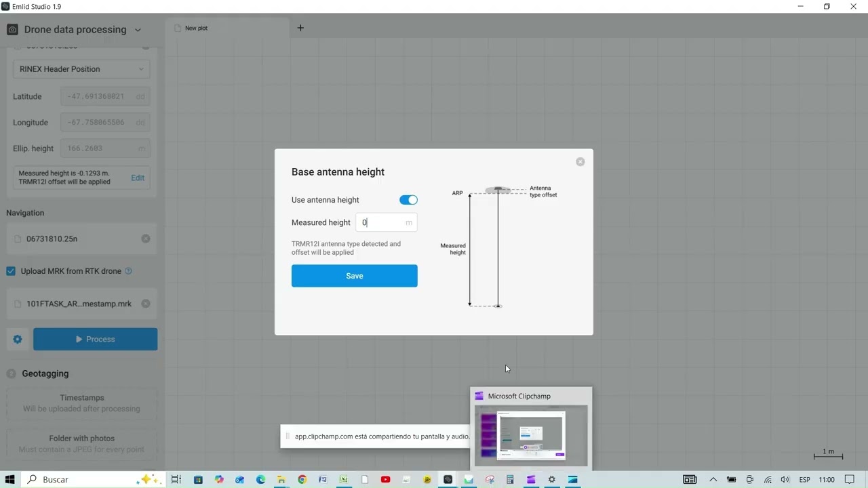Click the Longitude coordinate field

point(105,123)
